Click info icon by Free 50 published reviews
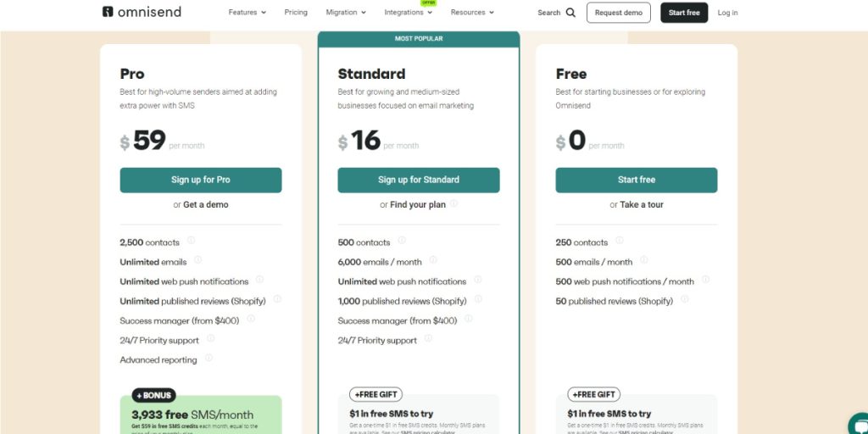868x434 pixels. pos(685,299)
